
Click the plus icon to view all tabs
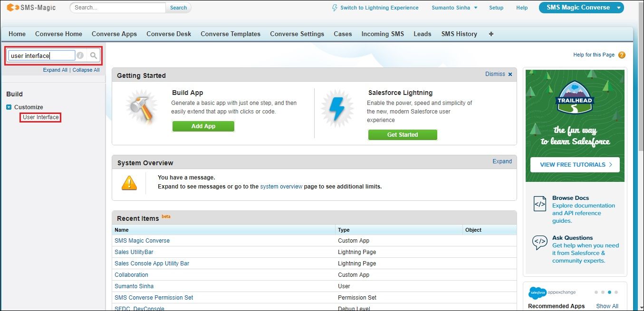pos(491,34)
